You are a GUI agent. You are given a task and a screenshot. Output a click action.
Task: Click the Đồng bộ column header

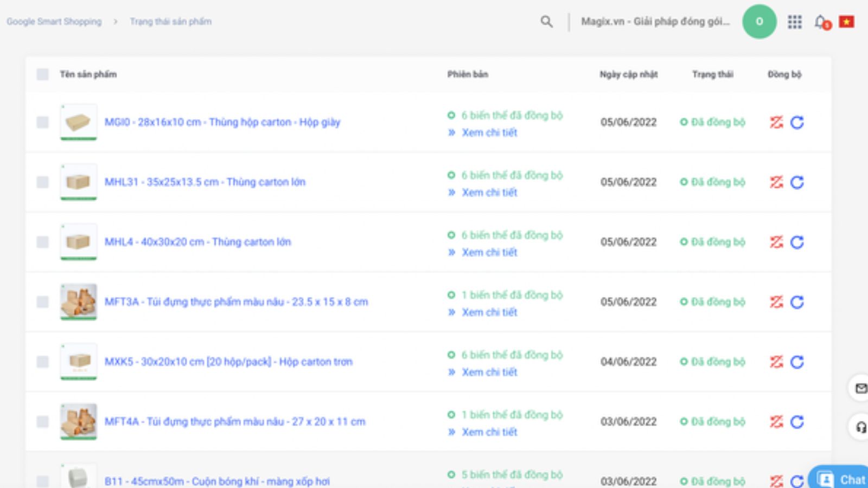point(784,74)
